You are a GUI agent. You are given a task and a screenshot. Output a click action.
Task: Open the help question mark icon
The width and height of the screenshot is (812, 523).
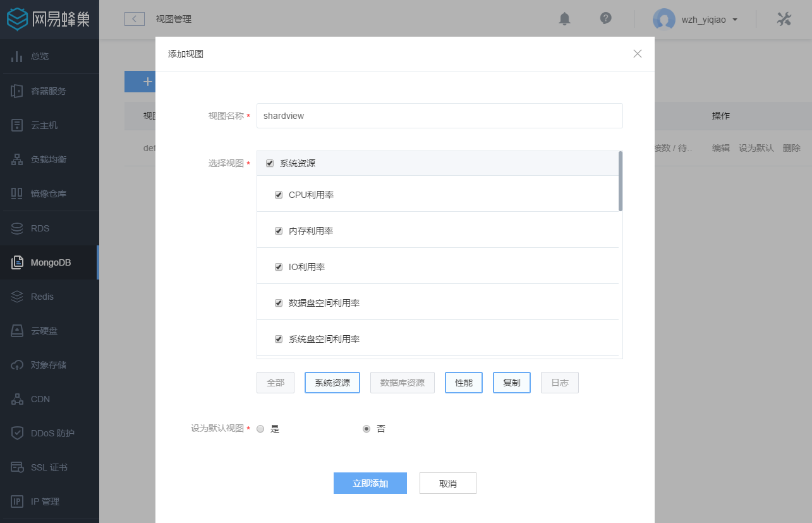pos(605,18)
